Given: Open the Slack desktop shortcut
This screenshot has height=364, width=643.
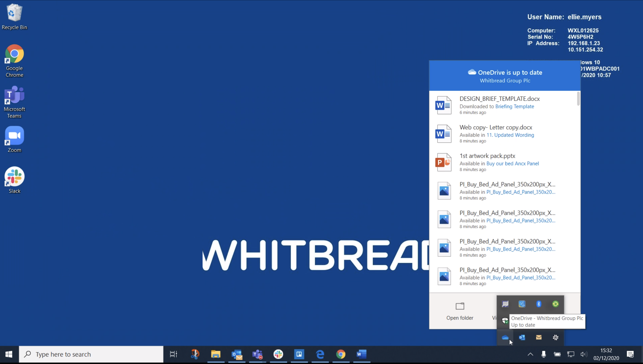Looking at the screenshot, I should (x=14, y=180).
